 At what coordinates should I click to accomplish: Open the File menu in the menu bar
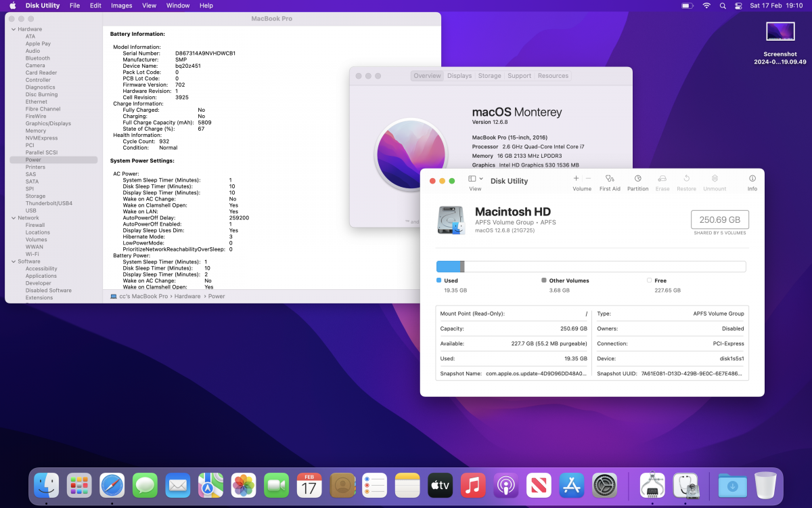(75, 5)
